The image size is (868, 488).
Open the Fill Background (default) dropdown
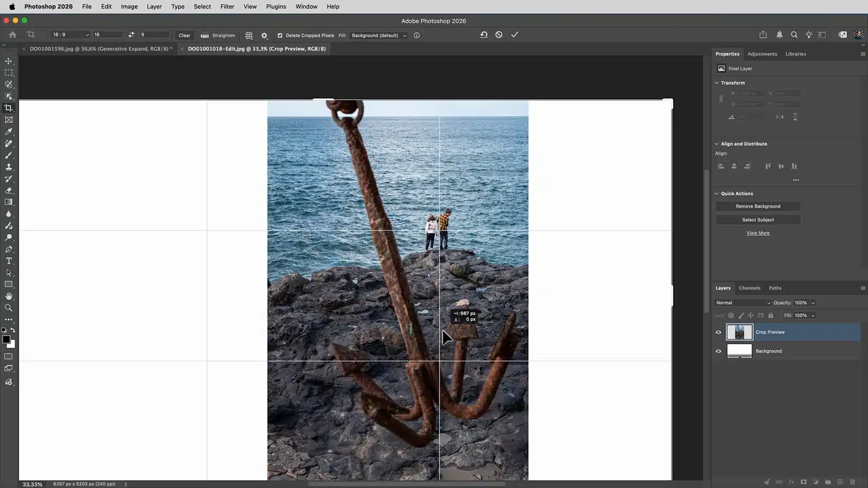pos(379,35)
